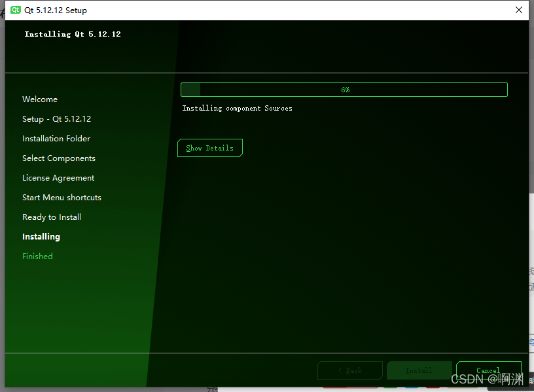
Task: Click the greyed-out Install button
Action: click(x=419, y=370)
